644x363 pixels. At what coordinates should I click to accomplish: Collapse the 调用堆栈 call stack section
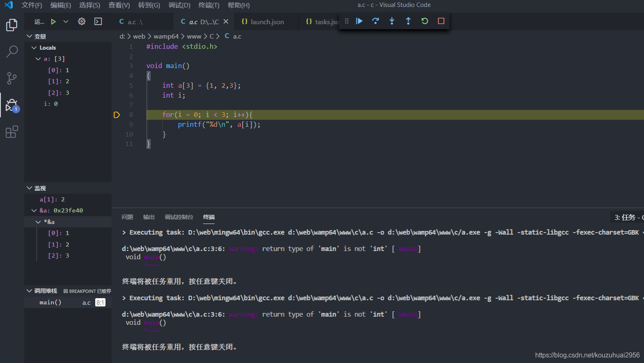pos(30,291)
